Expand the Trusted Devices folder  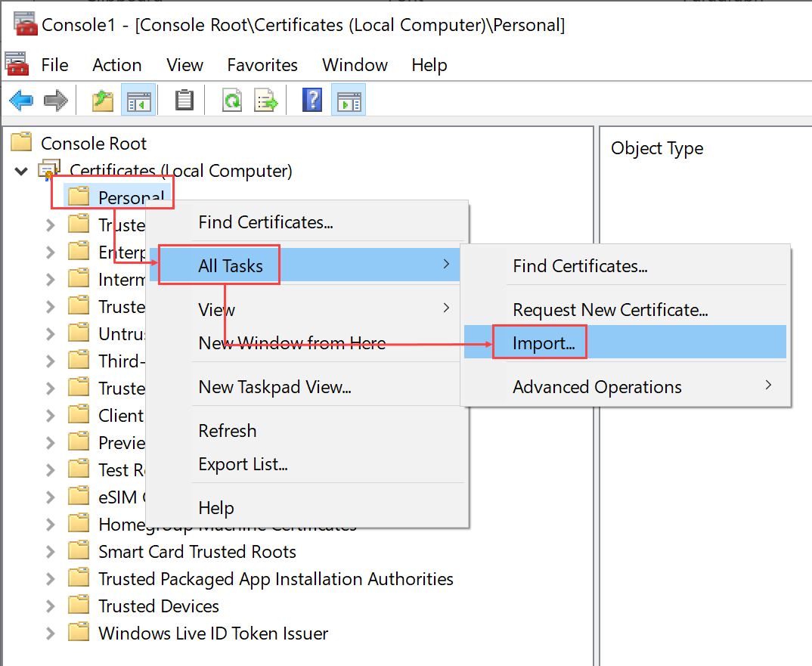(51, 606)
